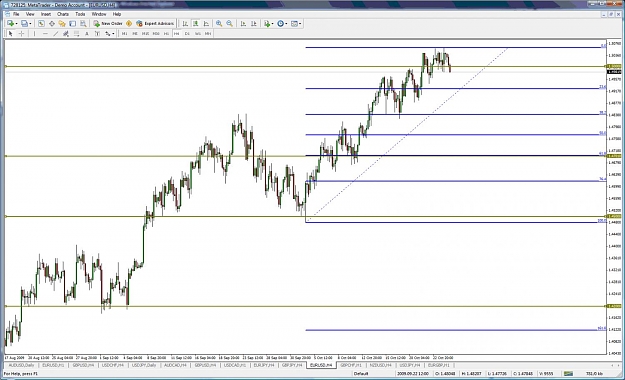Open the Terminal window icon
Screen dimensions: 625x380
73,24
